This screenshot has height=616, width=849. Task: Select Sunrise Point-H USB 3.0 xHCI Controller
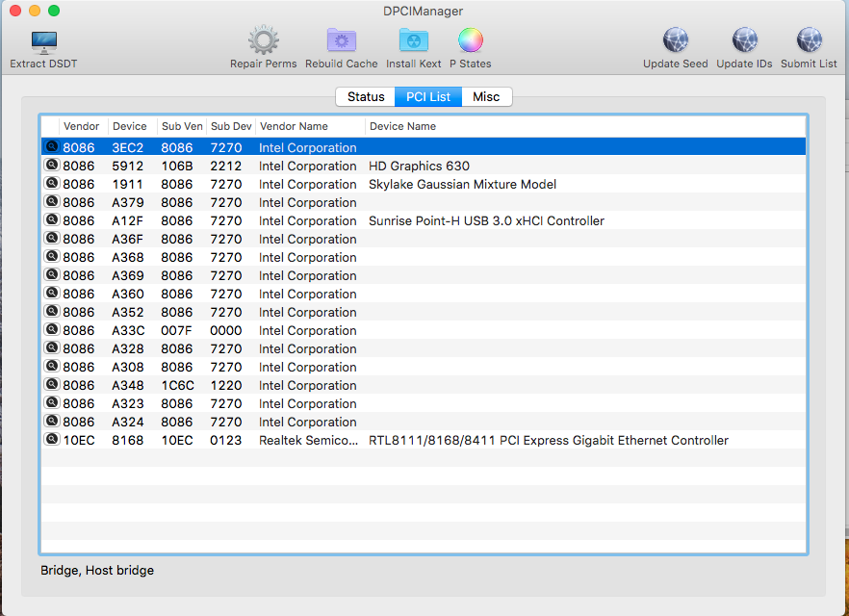point(486,220)
